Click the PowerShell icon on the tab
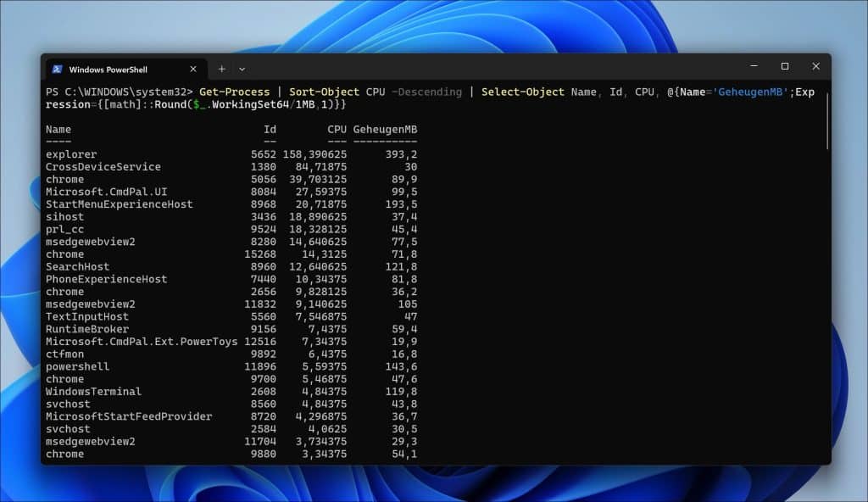Viewport: 868px width, 502px height. [57, 70]
